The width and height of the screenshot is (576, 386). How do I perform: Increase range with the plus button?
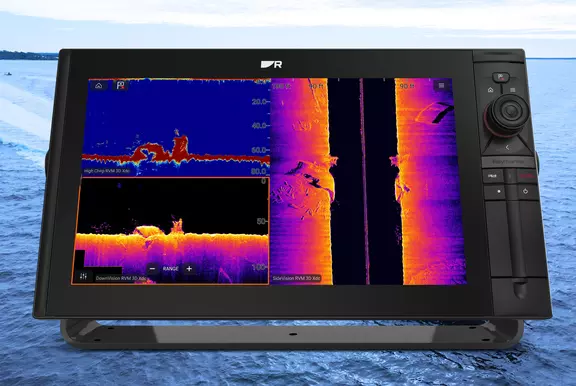coord(189,269)
